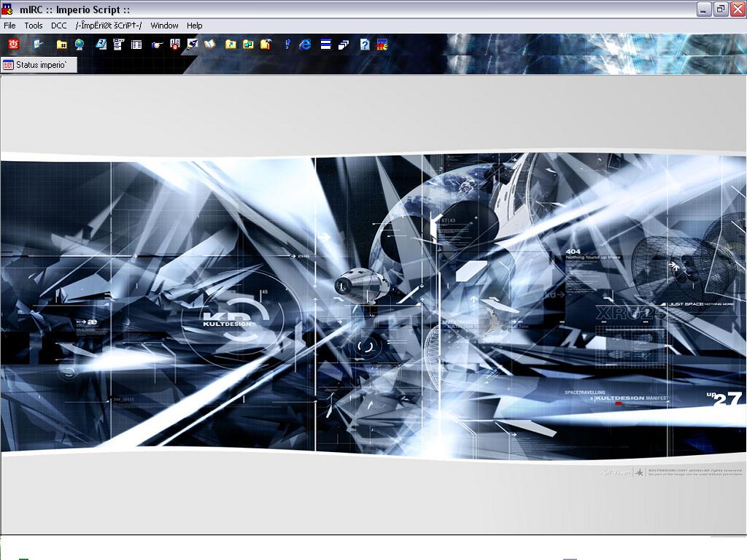Image resolution: width=747 pixels, height=560 pixels.
Task: Cascade windows using the stacked windows icon
Action: [344, 44]
